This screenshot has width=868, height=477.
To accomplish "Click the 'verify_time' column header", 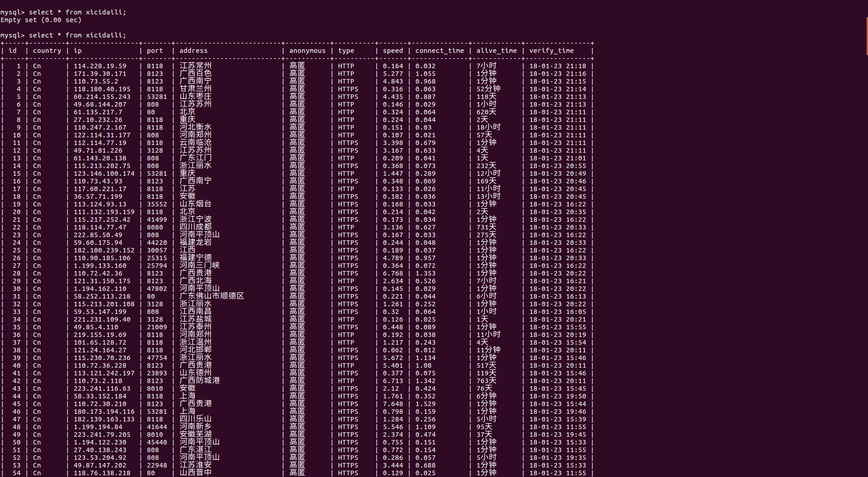I will pos(552,51).
